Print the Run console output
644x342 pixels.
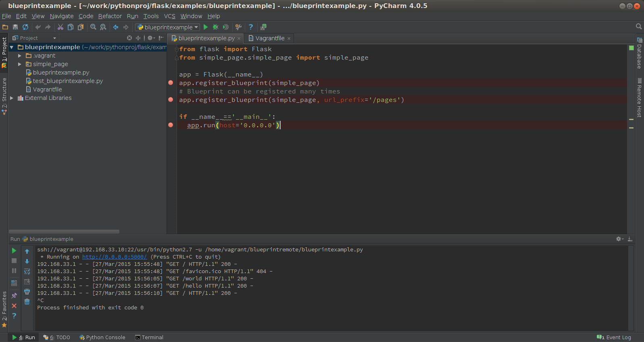pyautogui.click(x=27, y=292)
